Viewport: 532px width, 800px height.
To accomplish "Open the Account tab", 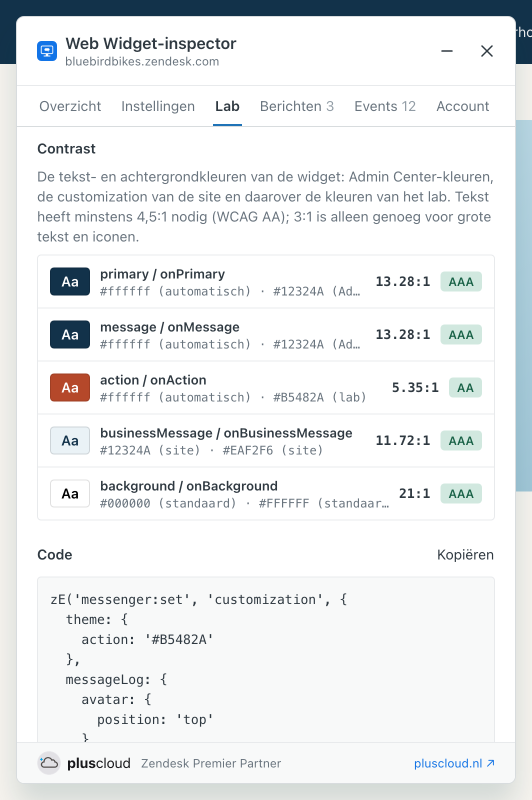I will click(x=462, y=106).
